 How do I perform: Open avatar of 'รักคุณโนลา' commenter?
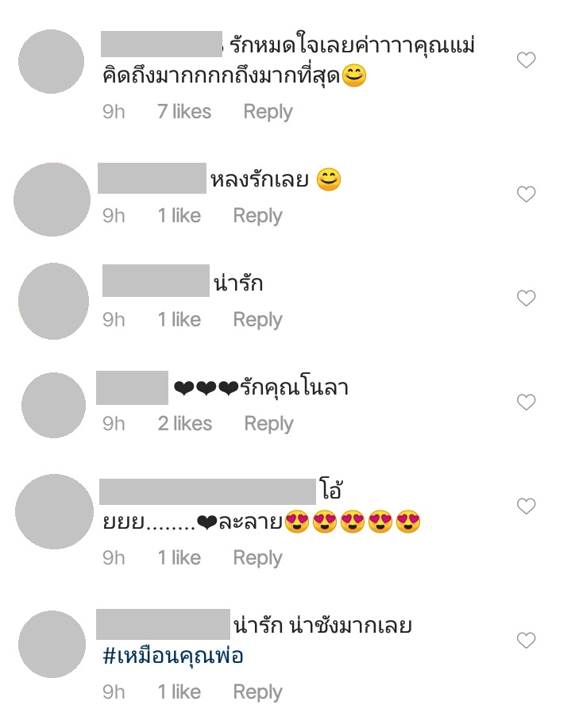pyautogui.click(x=53, y=405)
